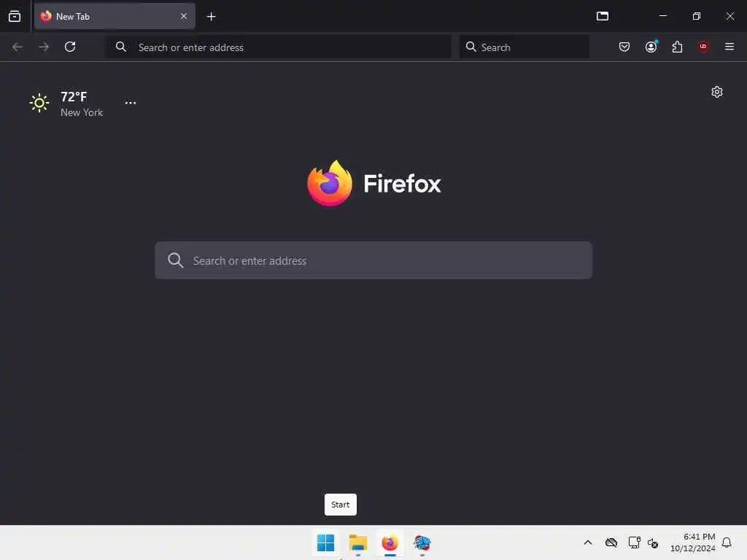
Task: Click the sunny weather icon
Action: coord(39,103)
